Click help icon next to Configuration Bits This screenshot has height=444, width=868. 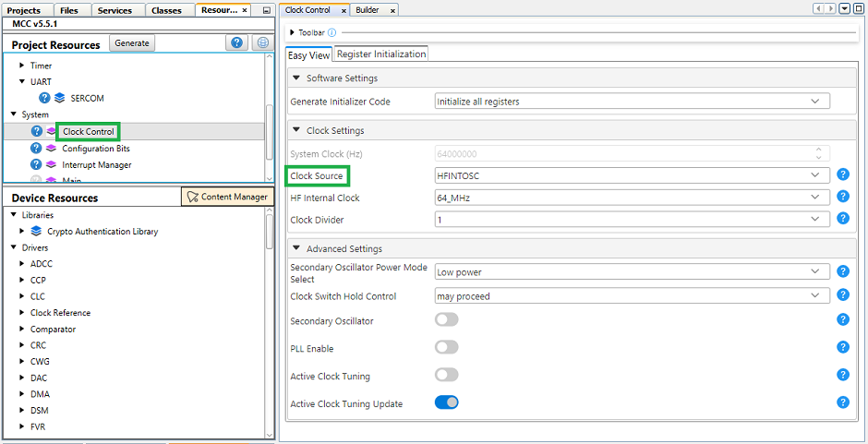[x=37, y=149]
